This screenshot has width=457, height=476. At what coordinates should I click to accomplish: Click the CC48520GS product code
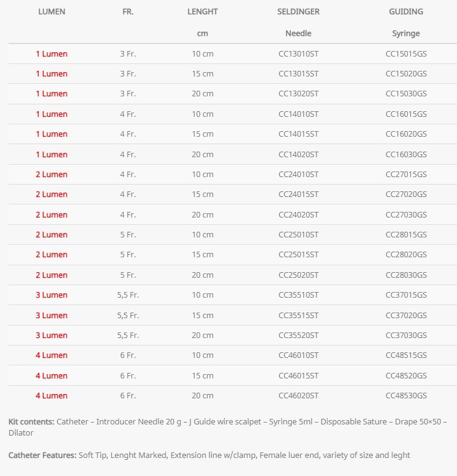[x=406, y=376]
